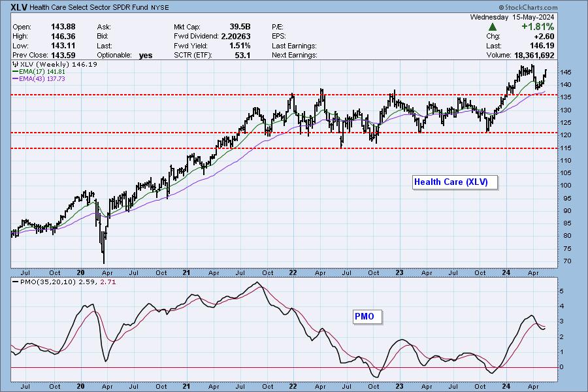This screenshot has width=588, height=392.
Task: Click the Fwd Yield value 1.51%
Action: 240,46
